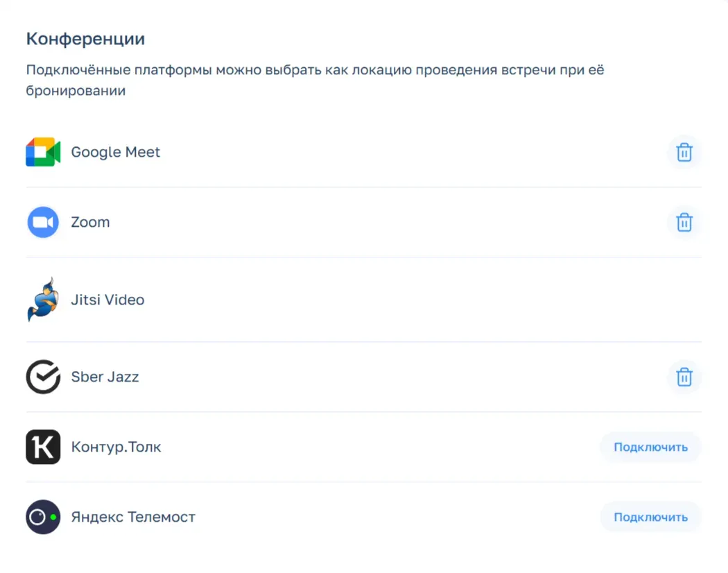Click the Контур.Толк text label

click(116, 447)
